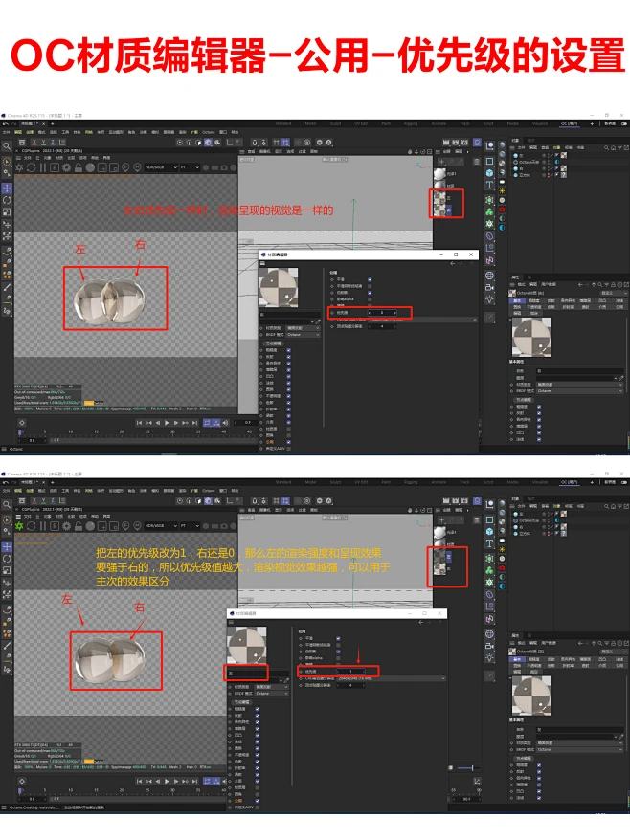The width and height of the screenshot is (630, 840).
Task: Switch to the Standard layout tab in top screenshot
Action: [283, 123]
